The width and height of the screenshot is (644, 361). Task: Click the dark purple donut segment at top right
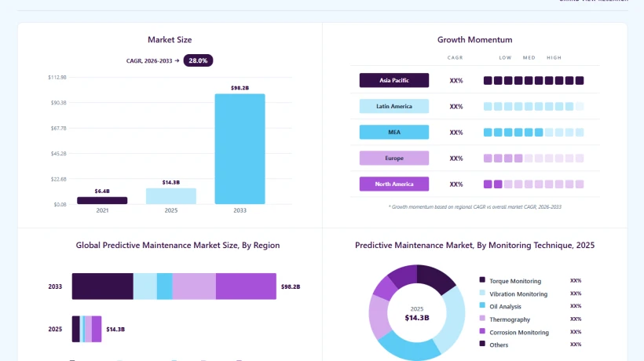[x=435, y=277]
